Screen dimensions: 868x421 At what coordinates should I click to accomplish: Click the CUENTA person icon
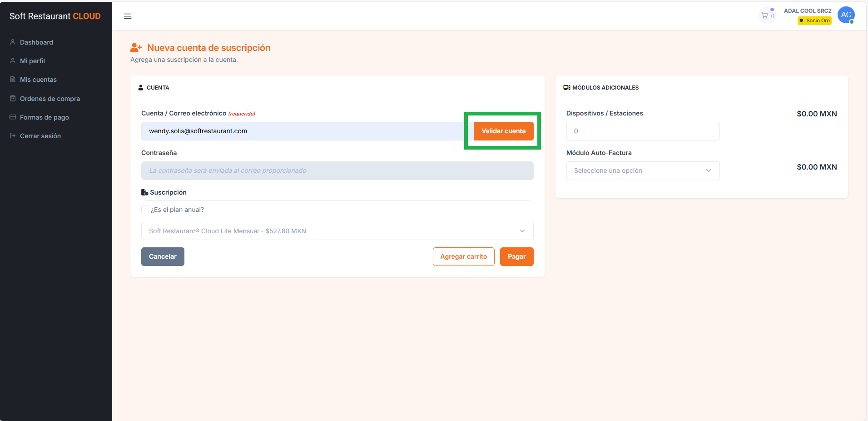click(141, 87)
